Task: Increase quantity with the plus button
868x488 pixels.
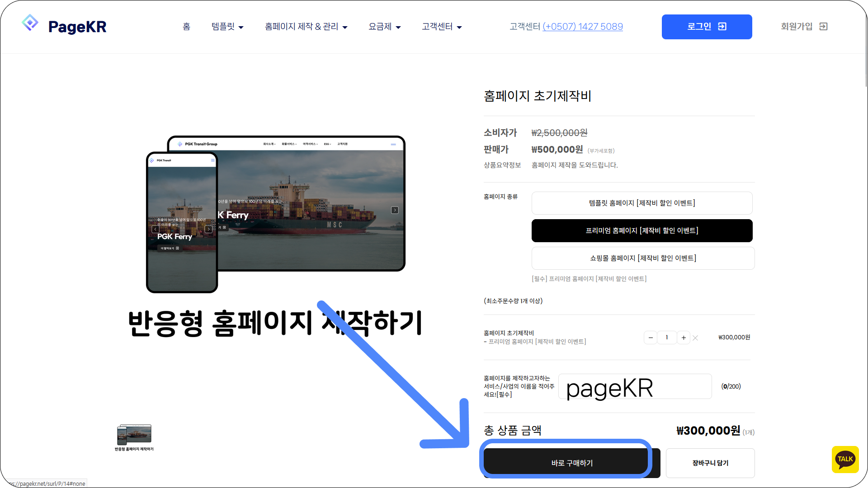Action: tap(684, 338)
